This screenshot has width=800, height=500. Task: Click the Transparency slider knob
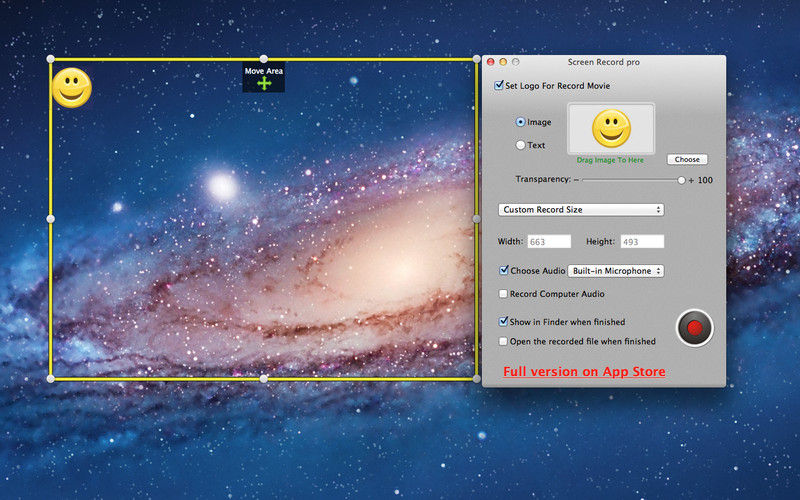681,180
